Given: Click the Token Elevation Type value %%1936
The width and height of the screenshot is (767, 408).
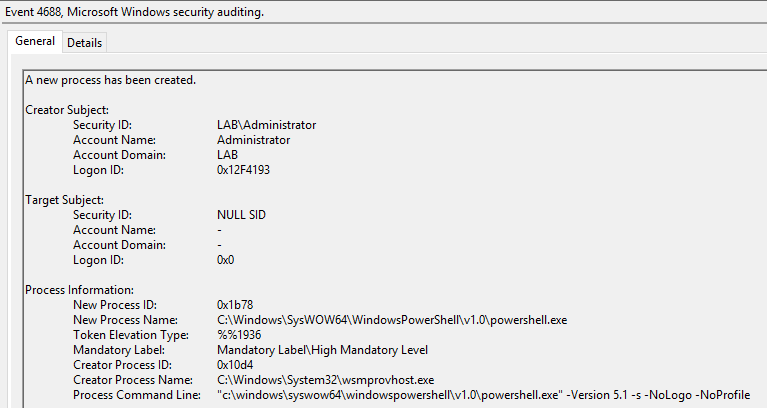Looking at the screenshot, I should tap(238, 335).
